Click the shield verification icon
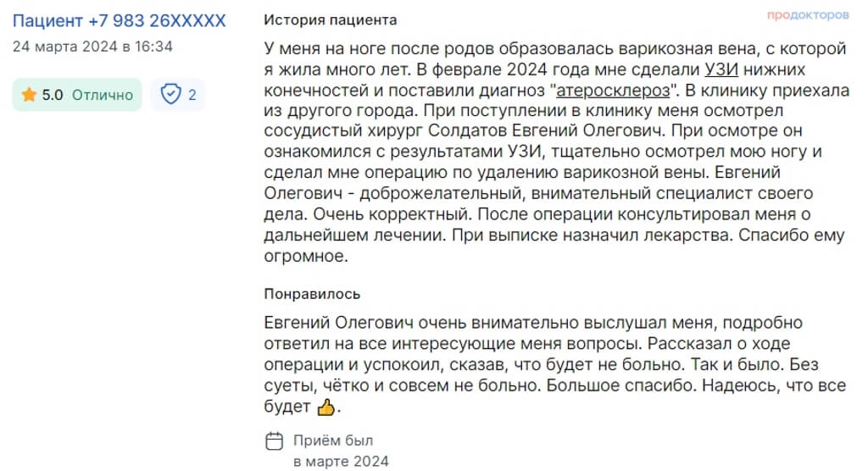868x471 pixels. [170, 94]
